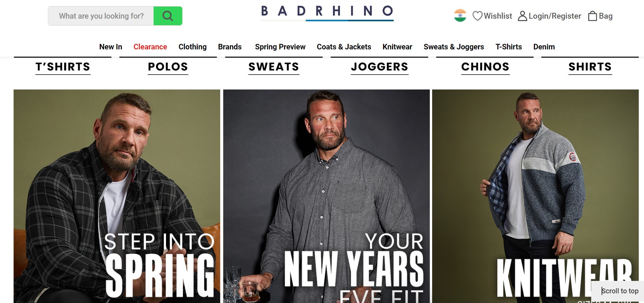Focus the 'What are you looking for?' search field

pos(101,16)
